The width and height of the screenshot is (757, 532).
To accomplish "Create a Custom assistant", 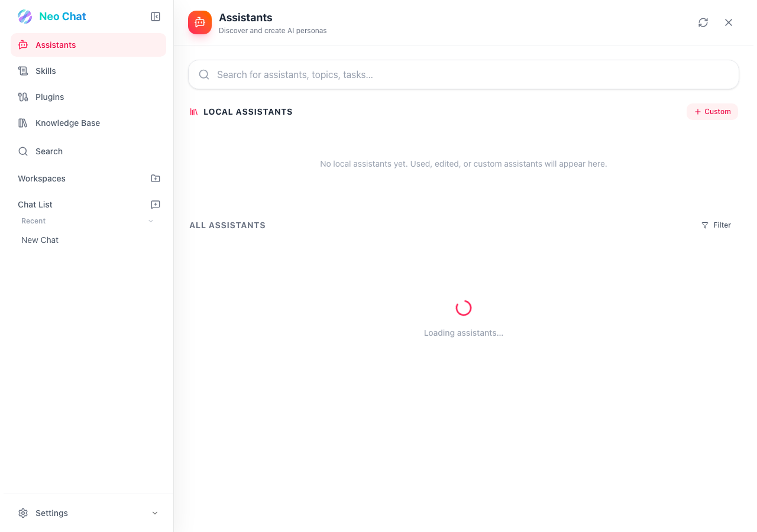I will 712,112.
